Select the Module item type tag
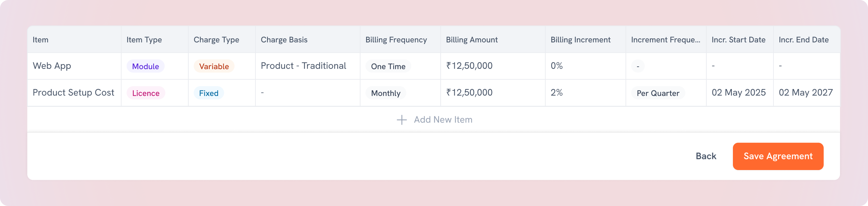Viewport: 868px width, 206px height. click(x=145, y=66)
